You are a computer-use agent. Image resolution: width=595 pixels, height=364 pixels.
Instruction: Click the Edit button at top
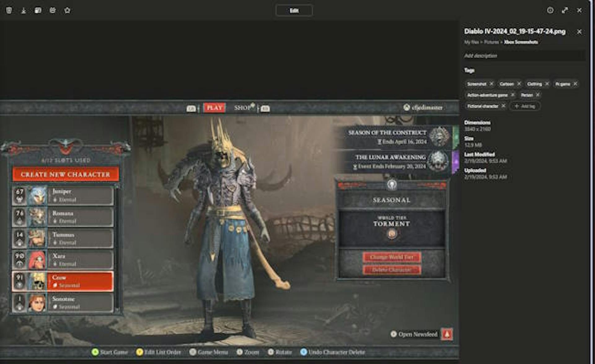pos(294,11)
